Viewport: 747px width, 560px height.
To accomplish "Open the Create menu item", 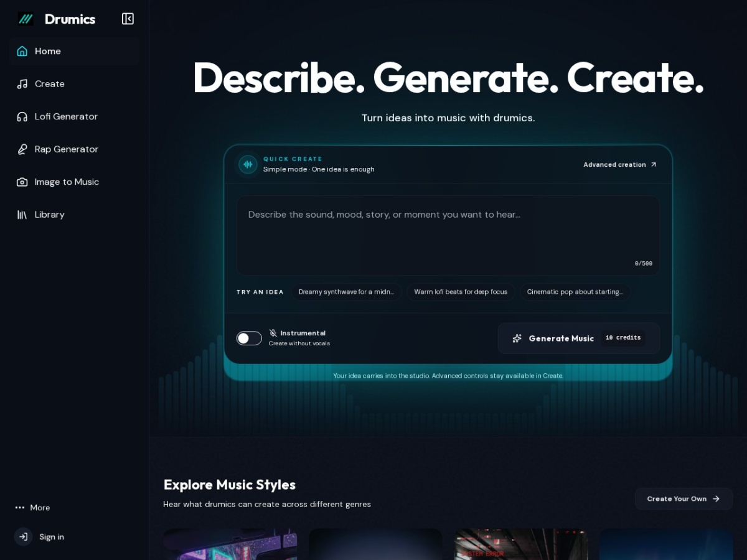I will coord(74,84).
